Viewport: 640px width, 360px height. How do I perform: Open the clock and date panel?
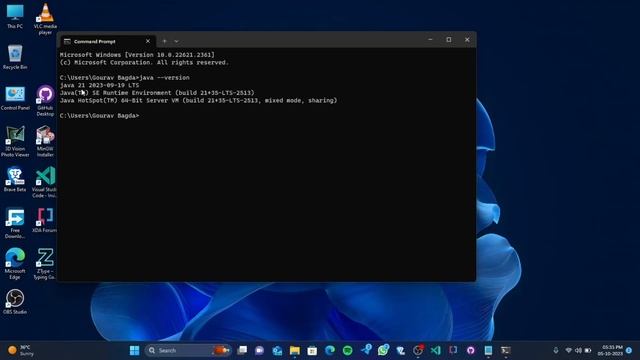point(610,350)
